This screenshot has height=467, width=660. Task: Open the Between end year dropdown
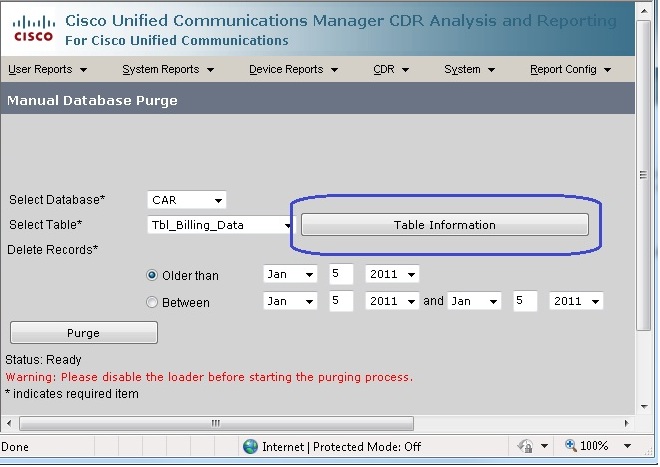[576, 301]
